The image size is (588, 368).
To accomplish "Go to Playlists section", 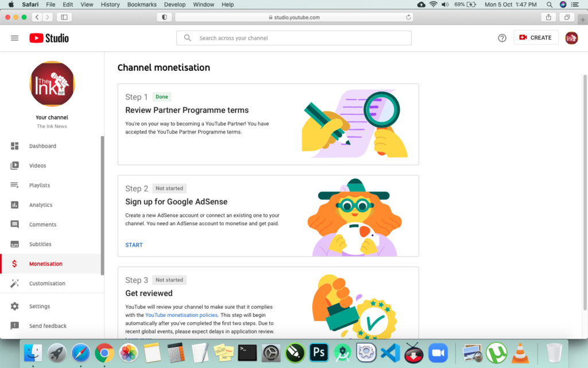I will (51, 185).
